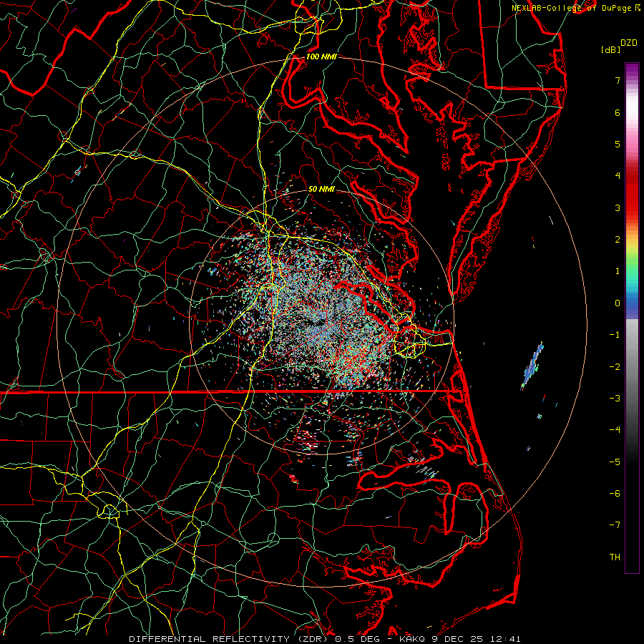
Task: Select the -7 value on the dB scale
Action: click(615, 525)
